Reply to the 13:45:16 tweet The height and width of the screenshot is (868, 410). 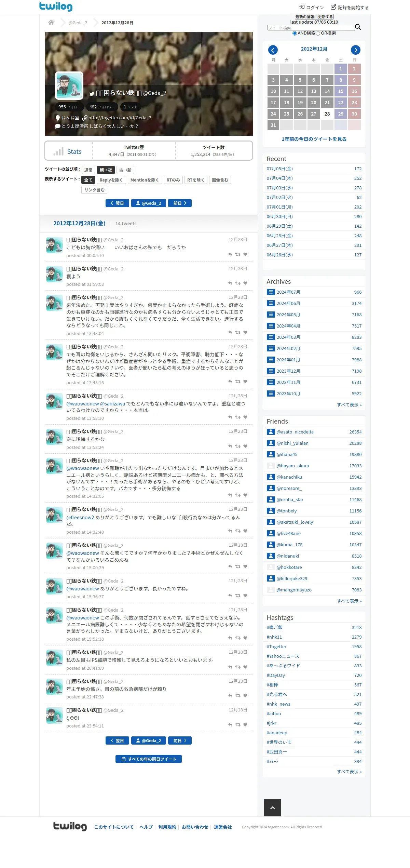230,382
